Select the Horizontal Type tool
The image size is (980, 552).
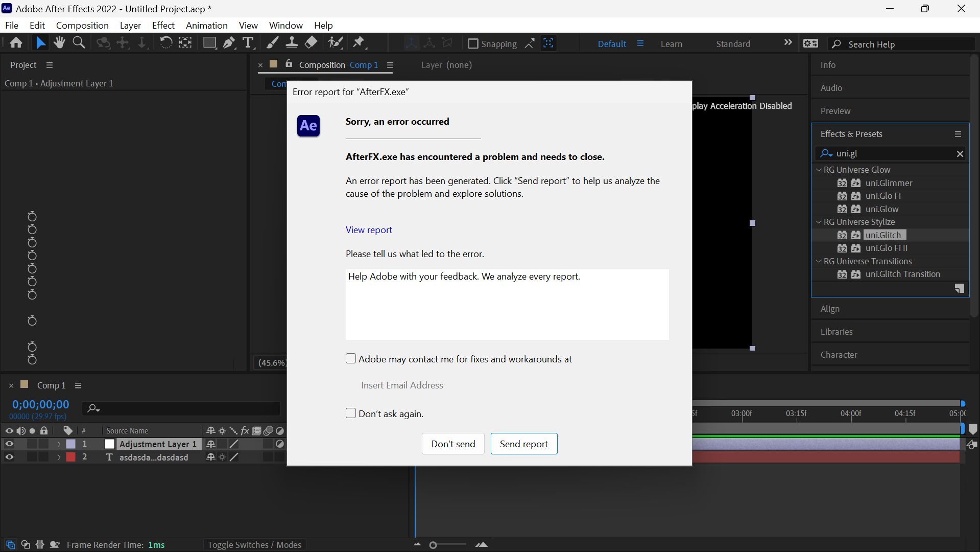pyautogui.click(x=249, y=43)
